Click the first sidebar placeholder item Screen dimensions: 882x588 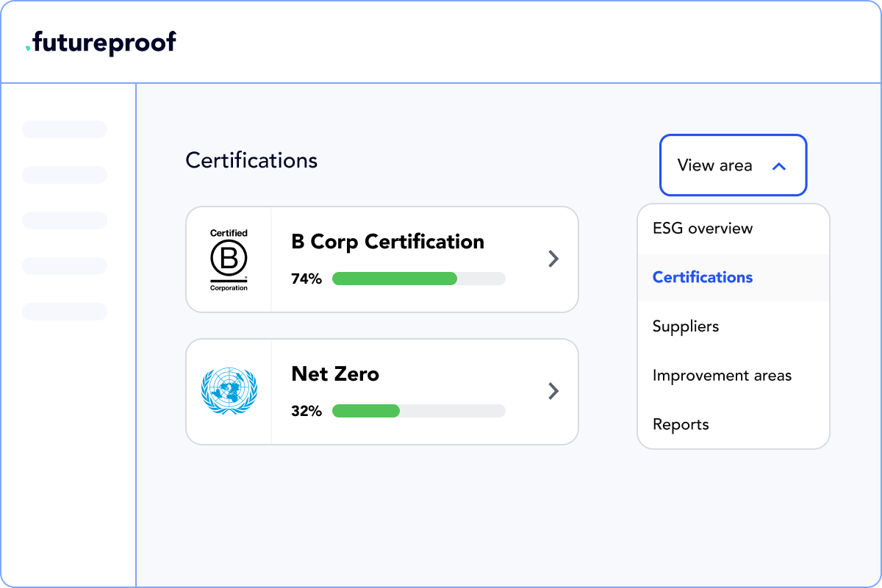[x=65, y=129]
